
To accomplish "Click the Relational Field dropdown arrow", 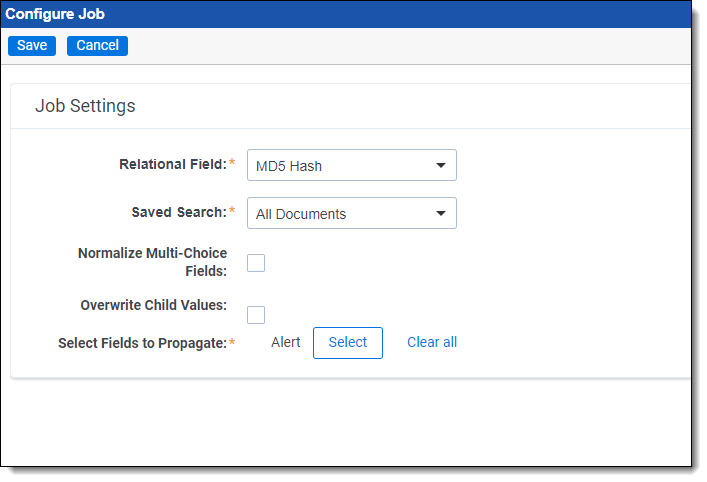I will (x=440, y=166).
